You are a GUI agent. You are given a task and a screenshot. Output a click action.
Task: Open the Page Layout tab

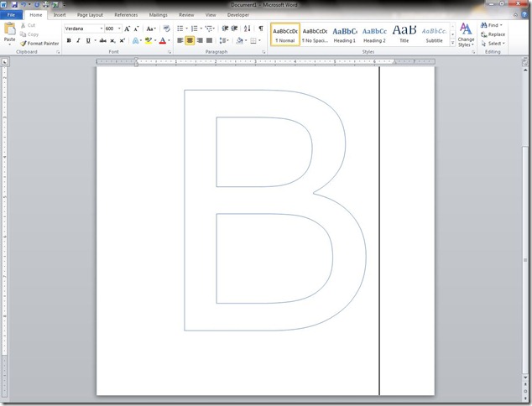coord(90,15)
